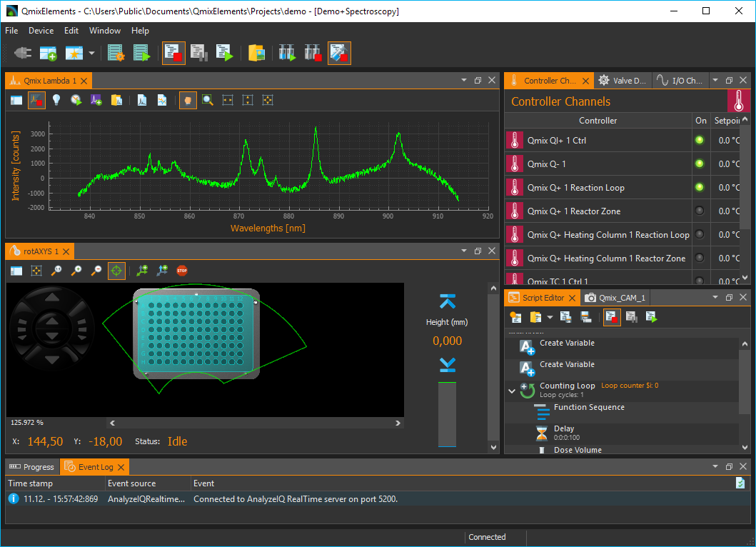Click the crosshair target icon in rotAXYS
Screen dimensions: 756x547
[116, 271]
